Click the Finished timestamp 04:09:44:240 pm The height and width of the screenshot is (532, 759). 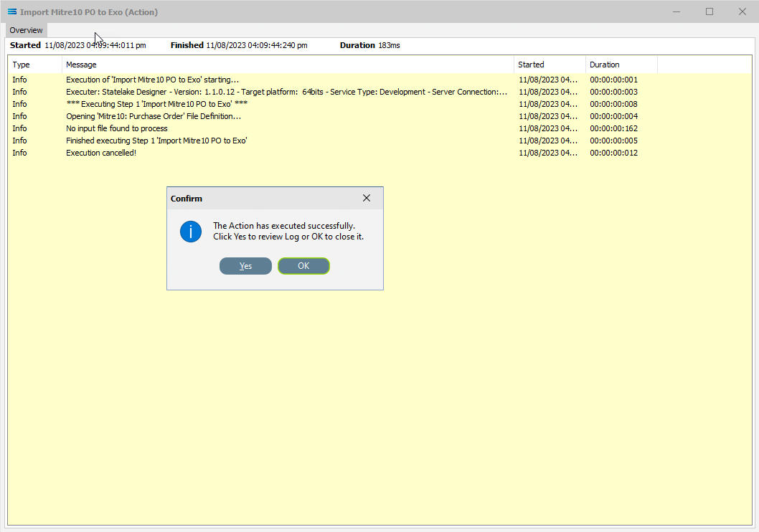[x=257, y=45]
